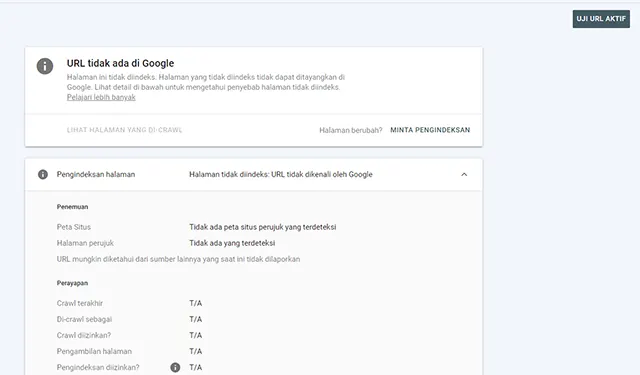Viewport: 640px width, 375px height.
Task: Click LIHAT HALAMAN YANG DI-CRAWL
Action: tap(124, 130)
